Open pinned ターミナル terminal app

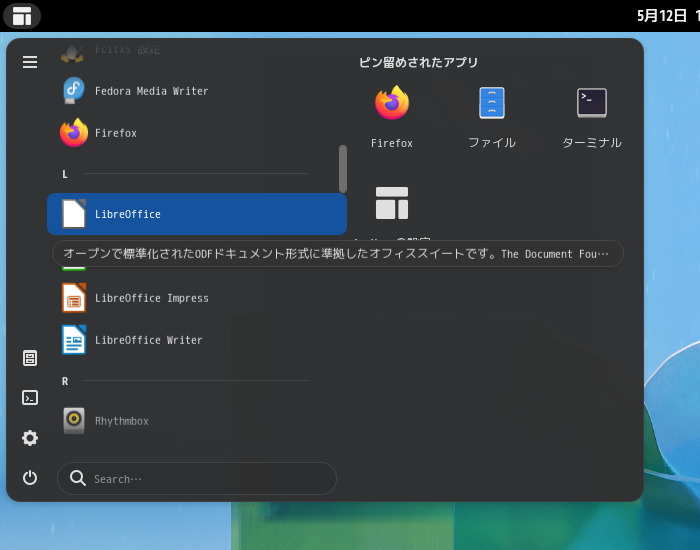tap(592, 117)
